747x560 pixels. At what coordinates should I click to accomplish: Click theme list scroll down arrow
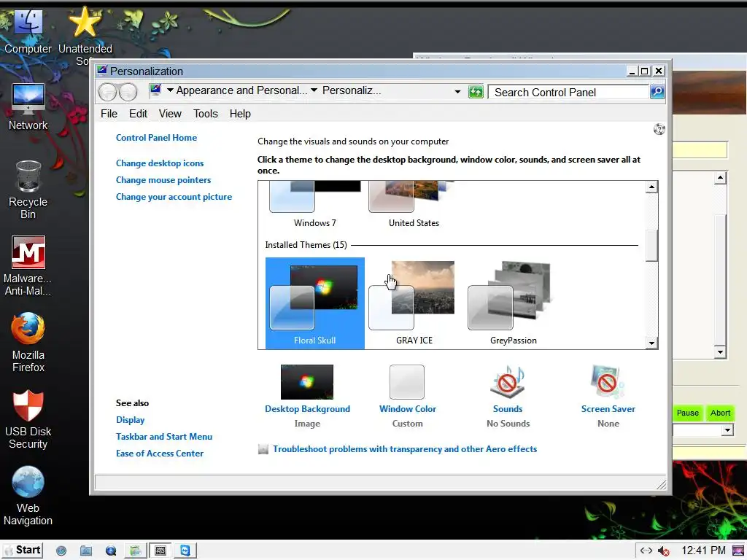tap(651, 343)
